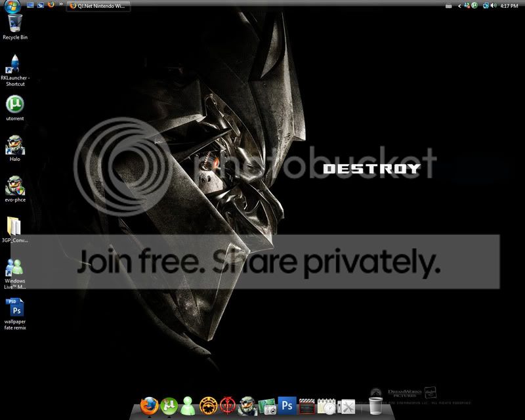
Task: Switch to QJ.Net Nintendo Wi taskbar window
Action: [x=99, y=6]
